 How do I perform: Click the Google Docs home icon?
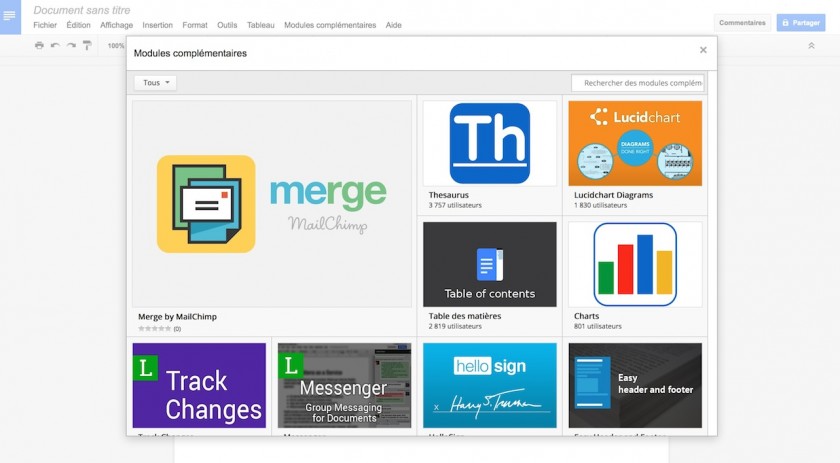(10, 17)
